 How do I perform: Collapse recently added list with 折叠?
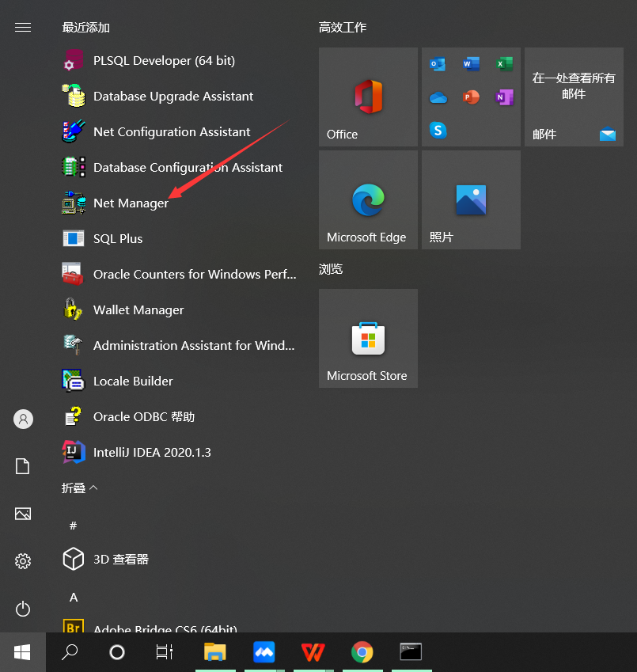pyautogui.click(x=79, y=488)
